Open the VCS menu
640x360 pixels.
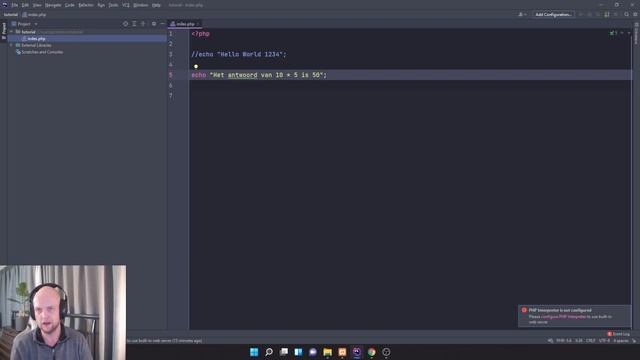coord(126,5)
